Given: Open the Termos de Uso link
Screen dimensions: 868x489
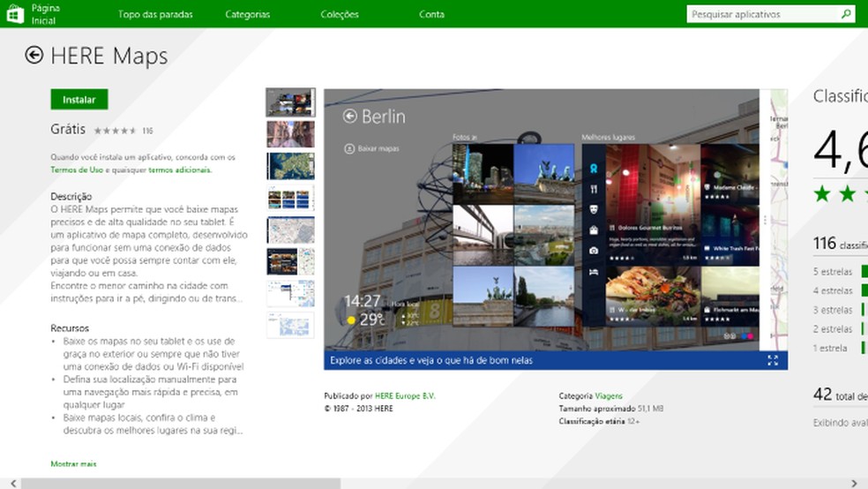Looking at the screenshot, I should (77, 170).
